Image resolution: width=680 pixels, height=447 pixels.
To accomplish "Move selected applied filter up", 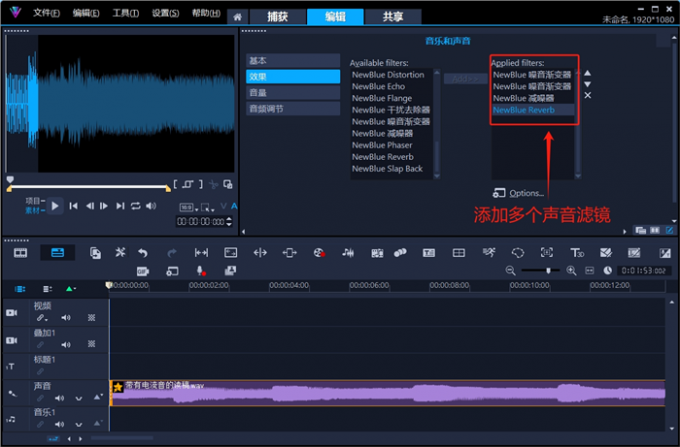I will pos(587,73).
